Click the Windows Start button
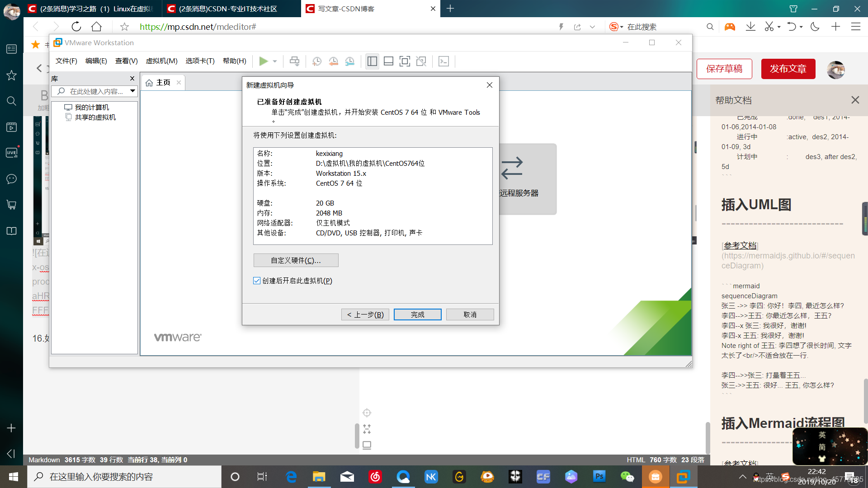868x488 pixels. [14, 476]
